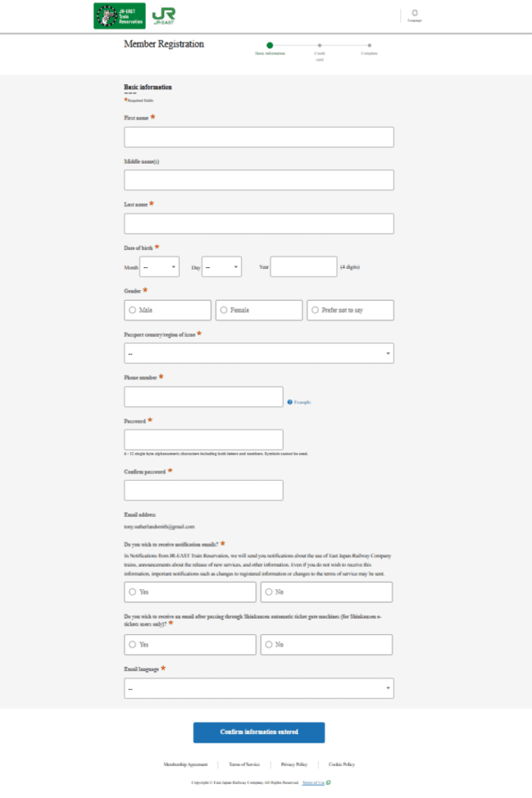Screen dimensions: 532x798
Task: Click the JR-EAST company logo
Action: click(162, 14)
